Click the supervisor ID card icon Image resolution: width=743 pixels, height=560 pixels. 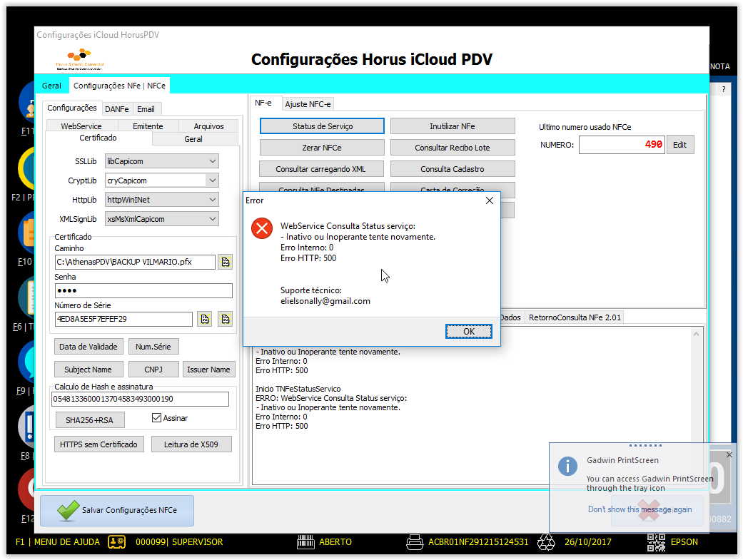pos(116,541)
